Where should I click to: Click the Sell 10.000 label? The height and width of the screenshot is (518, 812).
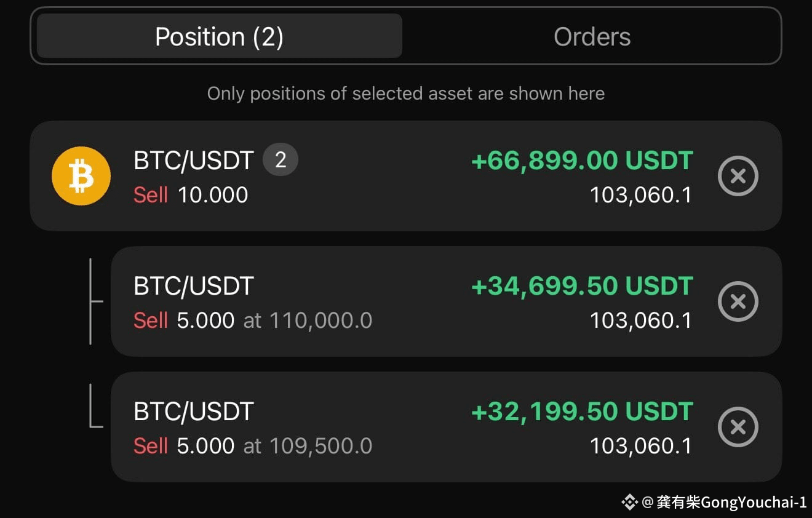(x=191, y=195)
